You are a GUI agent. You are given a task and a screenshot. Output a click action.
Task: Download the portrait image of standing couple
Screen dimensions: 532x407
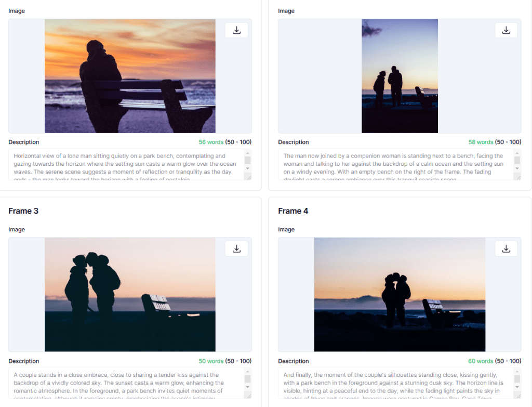click(x=506, y=30)
